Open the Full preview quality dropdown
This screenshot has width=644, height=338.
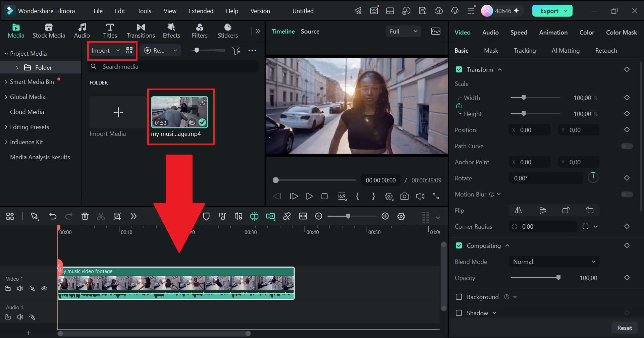403,31
